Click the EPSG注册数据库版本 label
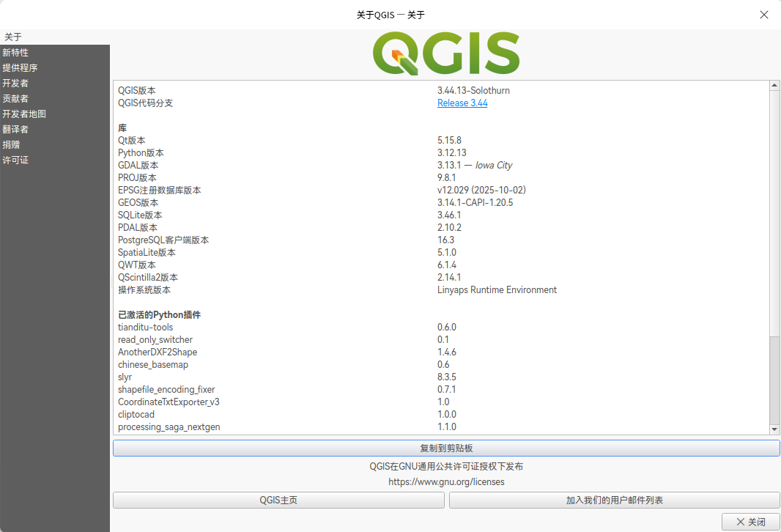Viewport: 781px width, 532px height. pos(160,191)
